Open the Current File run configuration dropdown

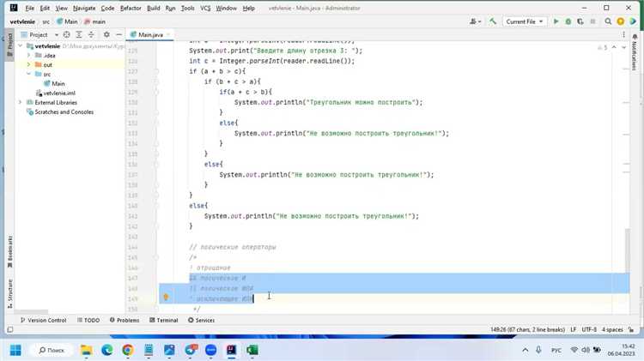point(525,21)
